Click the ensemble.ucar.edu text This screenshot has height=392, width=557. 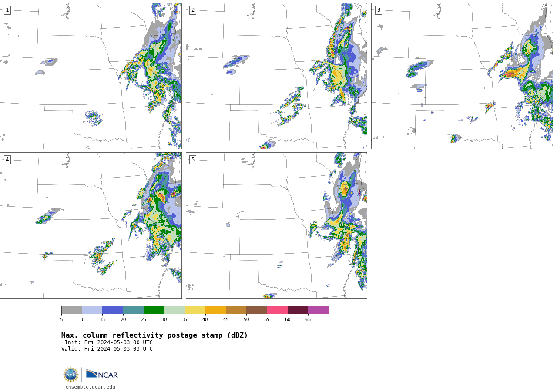tap(91, 387)
